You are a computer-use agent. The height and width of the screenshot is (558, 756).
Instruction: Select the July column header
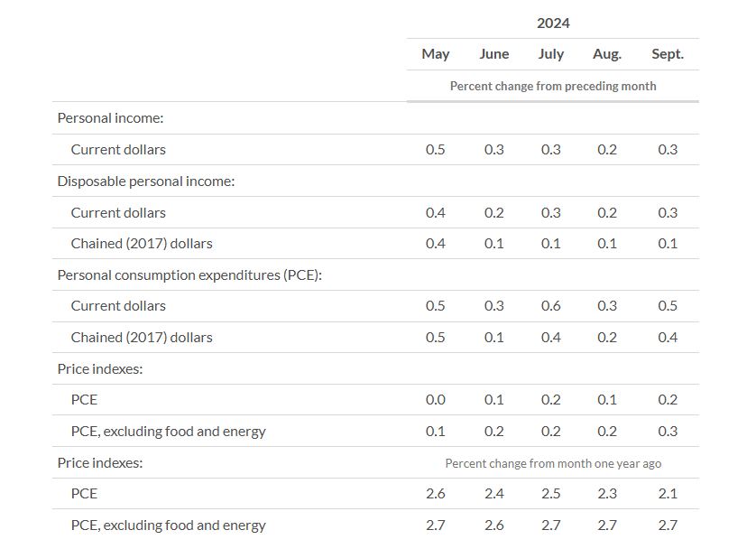pyautogui.click(x=550, y=54)
